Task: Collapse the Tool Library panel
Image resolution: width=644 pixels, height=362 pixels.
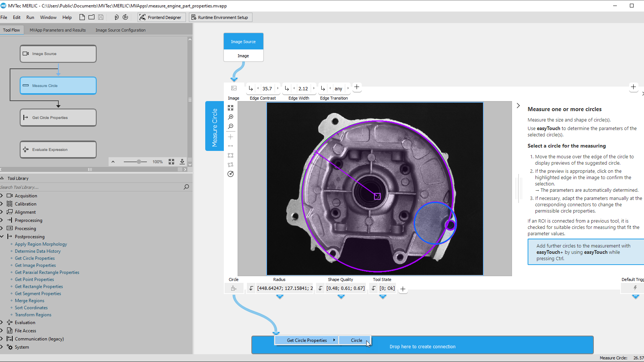Action: click(2, 178)
